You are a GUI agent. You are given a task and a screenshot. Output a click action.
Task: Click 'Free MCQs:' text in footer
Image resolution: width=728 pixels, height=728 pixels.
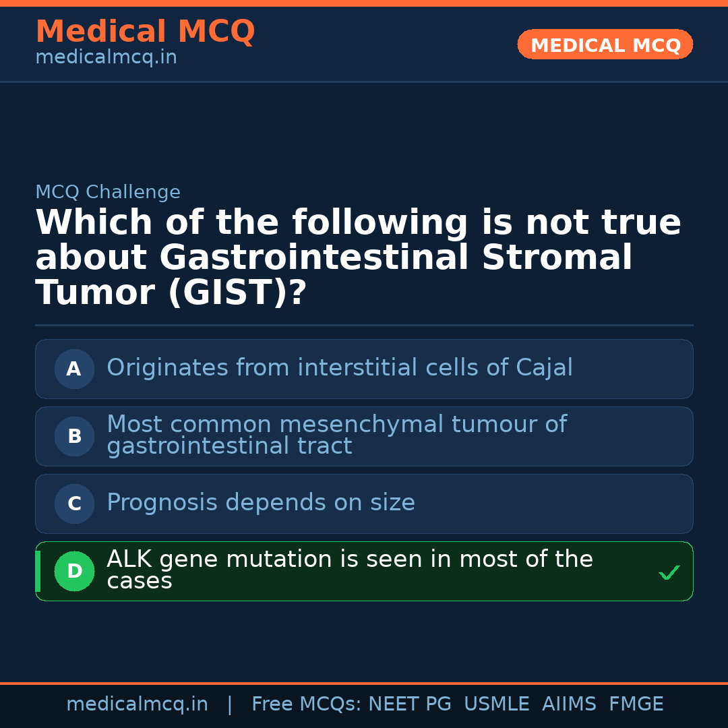(x=307, y=704)
